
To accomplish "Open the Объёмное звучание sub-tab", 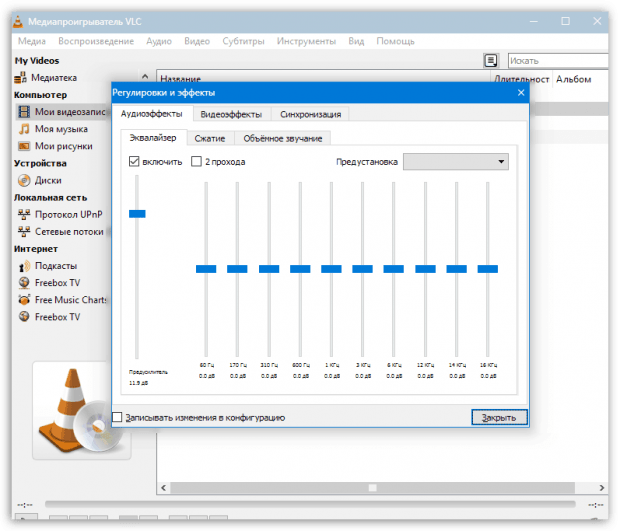I will (x=283, y=138).
